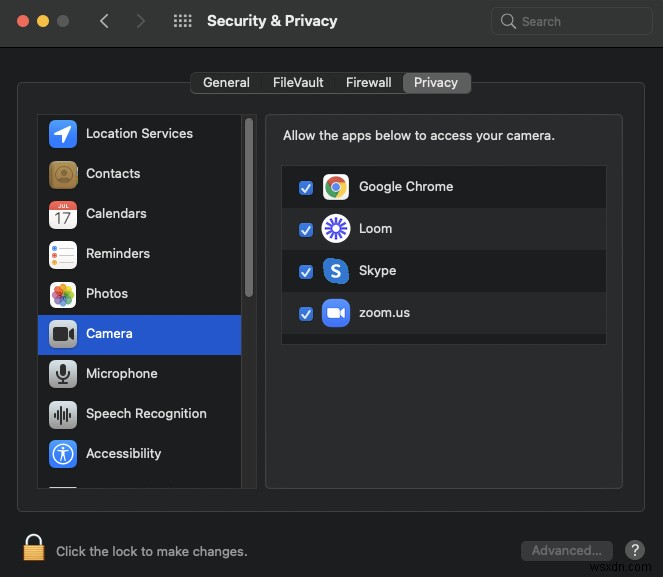This screenshot has width=663, height=577.
Task: Click the Google Chrome app icon
Action: 336,187
